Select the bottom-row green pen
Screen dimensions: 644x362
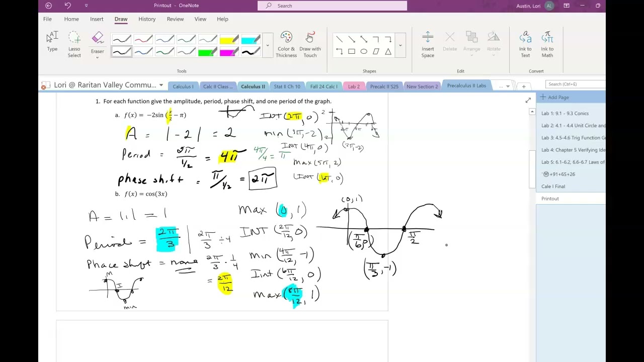pyautogui.click(x=165, y=52)
